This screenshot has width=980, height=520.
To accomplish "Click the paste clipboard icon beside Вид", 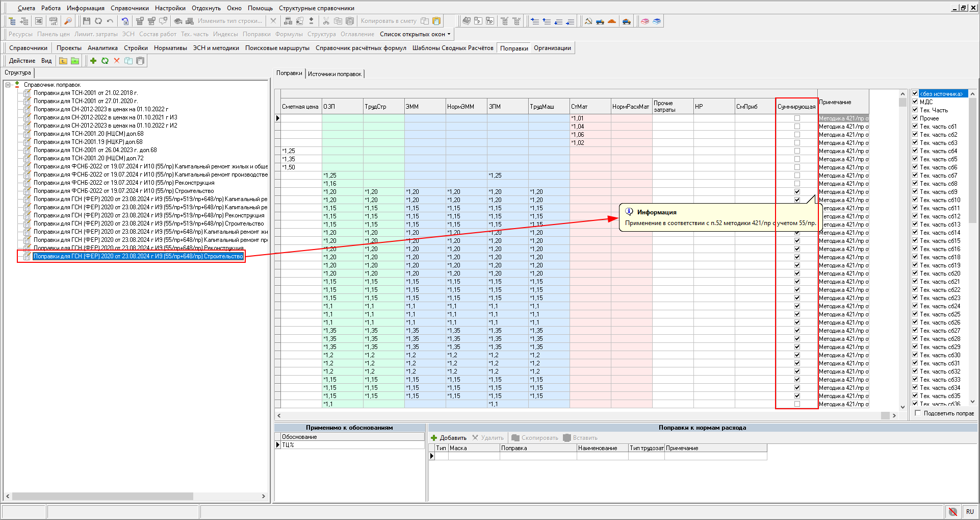I will [x=140, y=61].
